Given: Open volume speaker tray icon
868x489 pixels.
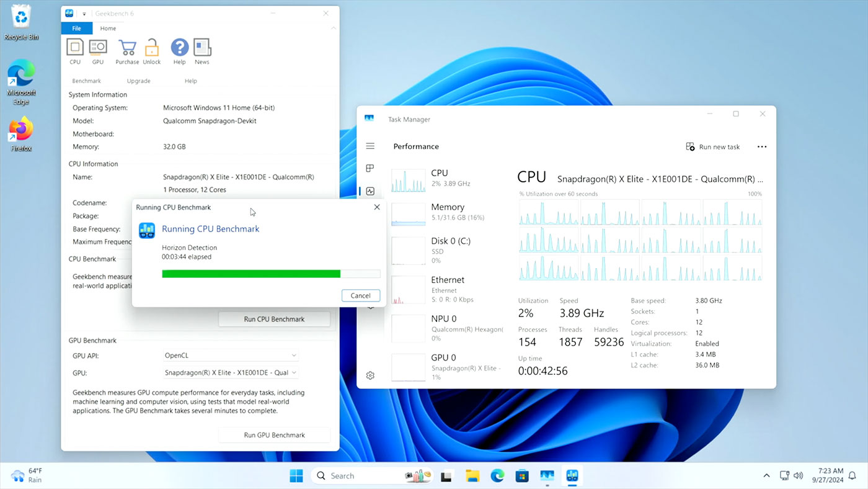Looking at the screenshot, I should [x=798, y=475].
